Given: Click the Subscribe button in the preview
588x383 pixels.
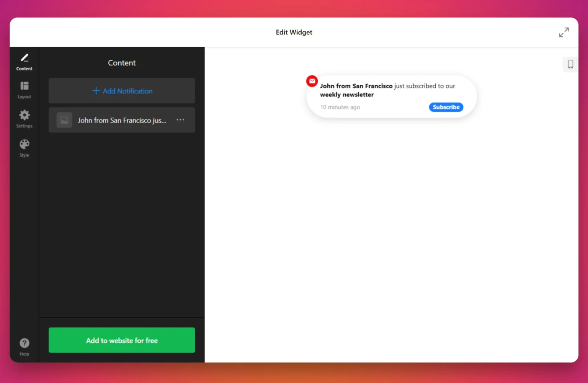Looking at the screenshot, I should [x=446, y=107].
